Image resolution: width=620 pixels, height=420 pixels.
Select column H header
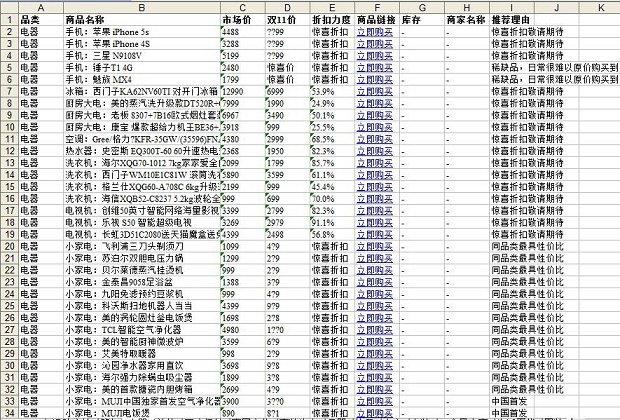(467, 8)
